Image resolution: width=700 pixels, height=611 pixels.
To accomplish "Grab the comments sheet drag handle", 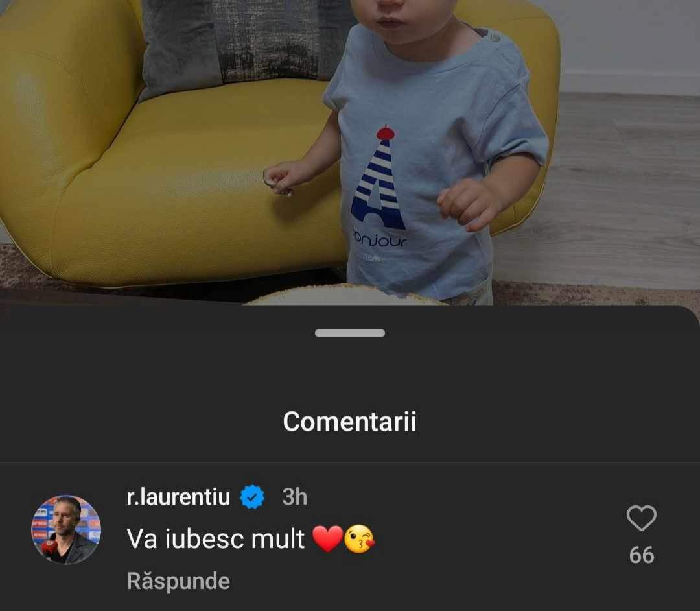I will point(349,333).
